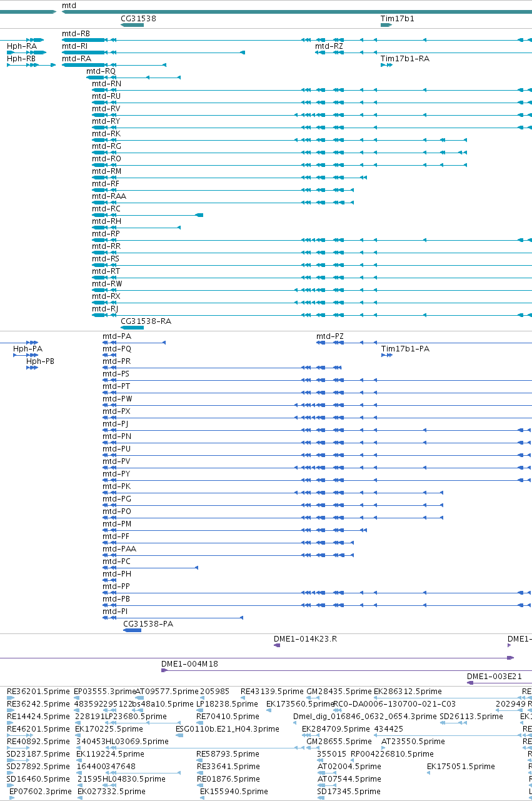Click the EK173560.5prime EST label

(x=299, y=703)
